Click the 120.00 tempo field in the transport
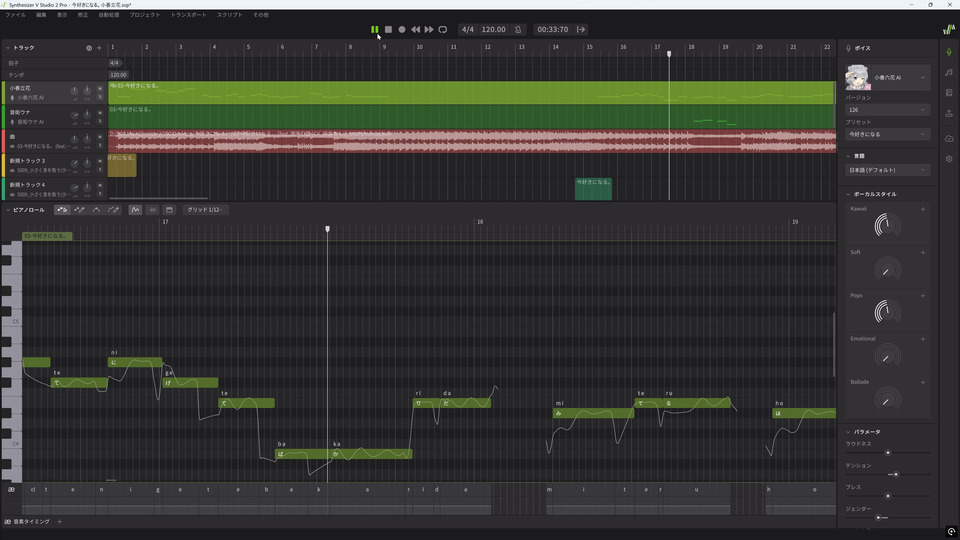Screen dimensions: 960x540 pos(493,29)
